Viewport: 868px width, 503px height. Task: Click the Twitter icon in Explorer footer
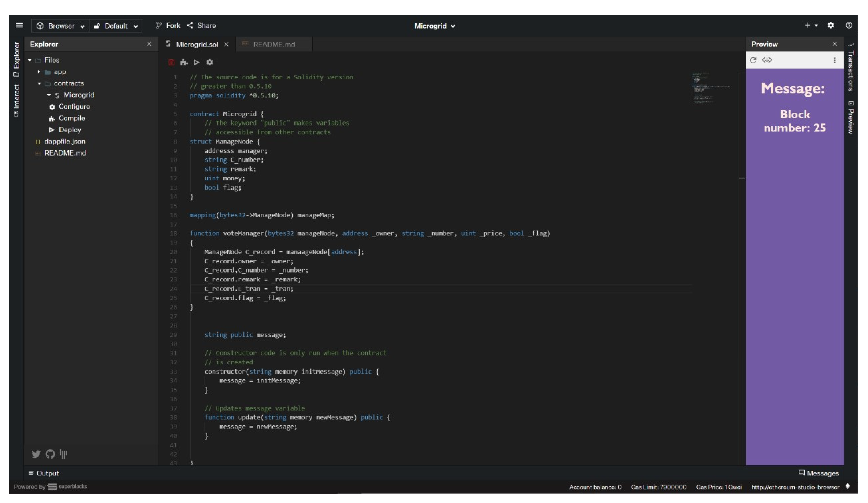click(x=36, y=454)
